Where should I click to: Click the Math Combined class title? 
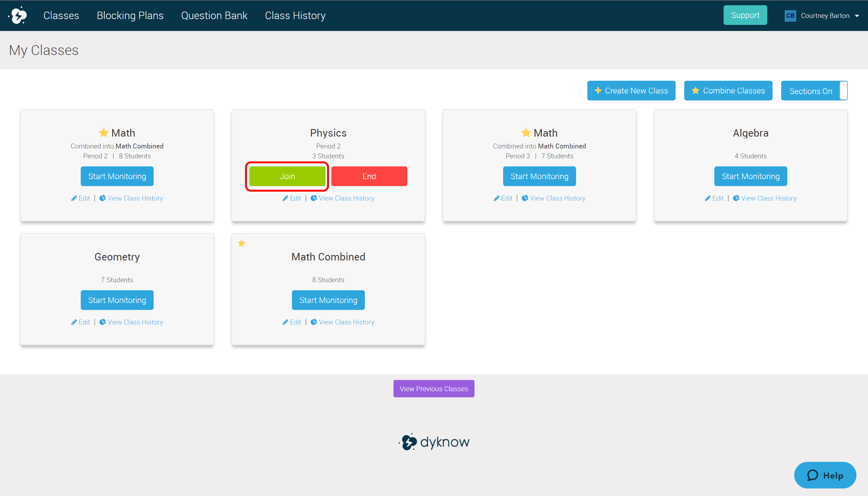(328, 257)
